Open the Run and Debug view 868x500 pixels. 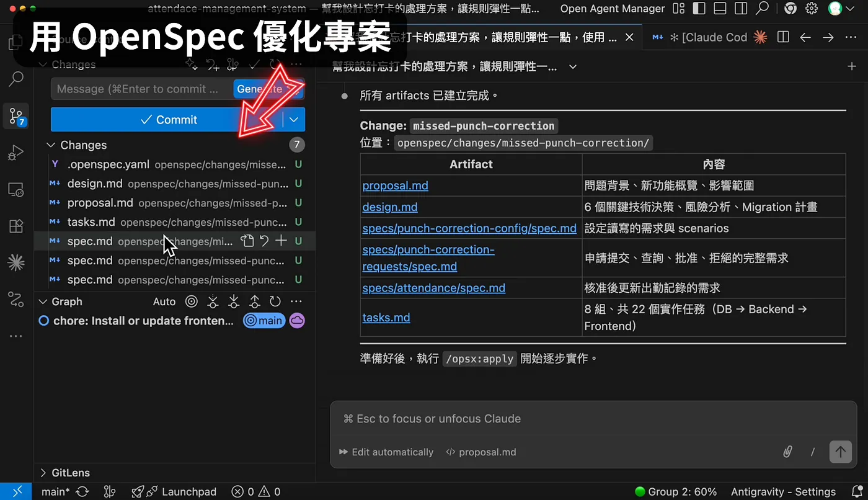(x=15, y=153)
